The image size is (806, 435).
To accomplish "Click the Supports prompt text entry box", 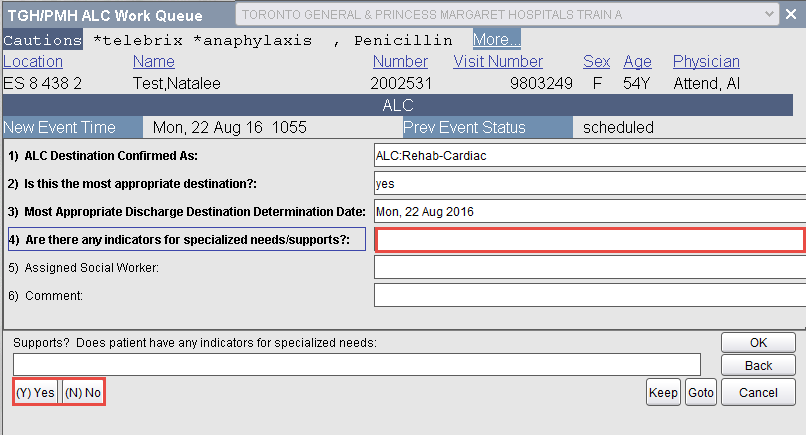I will coord(357,364).
